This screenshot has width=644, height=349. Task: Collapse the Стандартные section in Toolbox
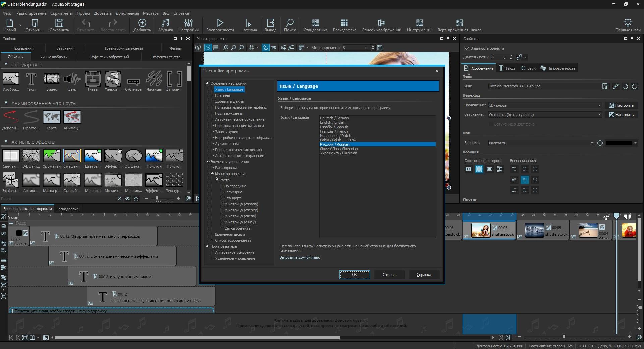coord(6,64)
